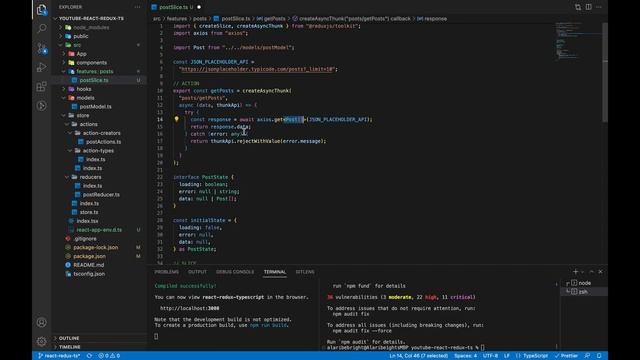Image resolution: width=640 pixels, height=360 pixels.
Task: Click the editor minimap preview
Action: click(x=578, y=41)
